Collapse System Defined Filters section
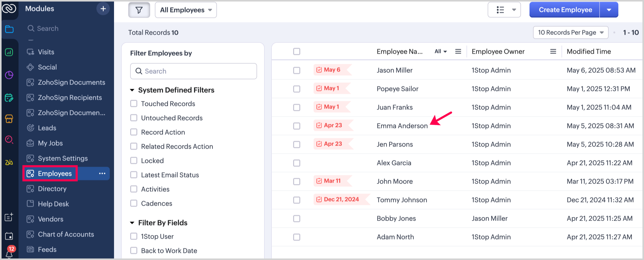This screenshot has width=644, height=260. 132,90
